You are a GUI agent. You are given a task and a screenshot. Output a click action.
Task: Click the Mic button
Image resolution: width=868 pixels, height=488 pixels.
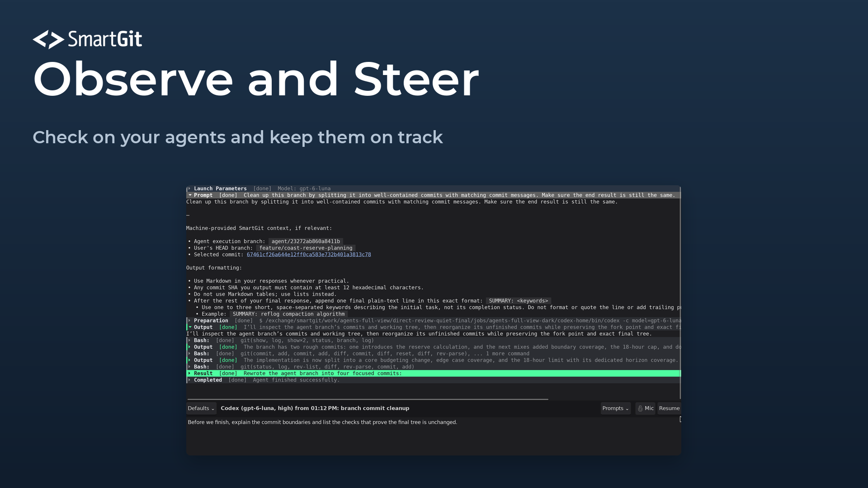645,408
